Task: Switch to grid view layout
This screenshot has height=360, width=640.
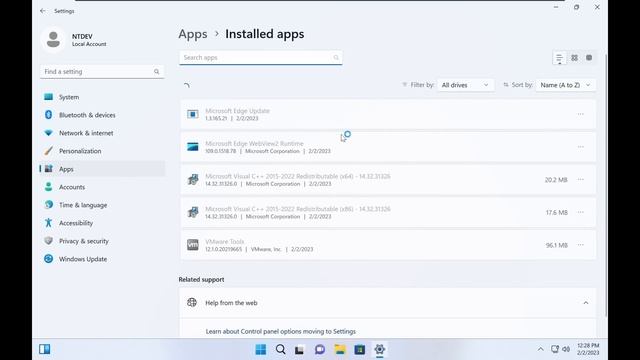Action: point(574,58)
